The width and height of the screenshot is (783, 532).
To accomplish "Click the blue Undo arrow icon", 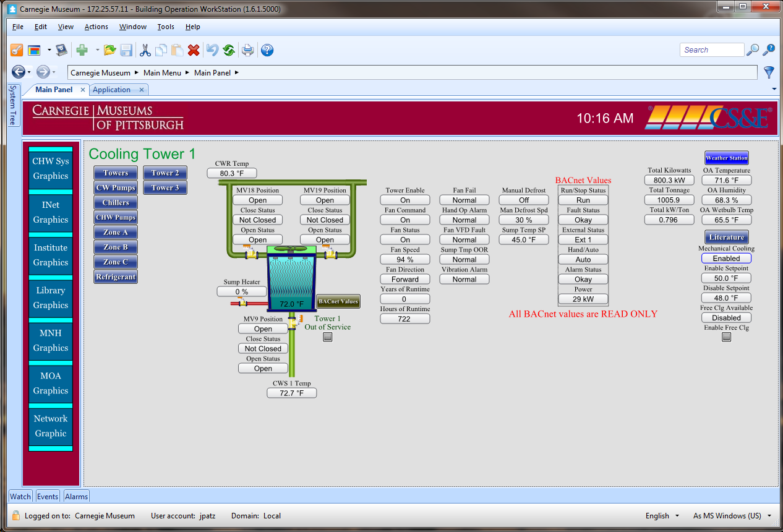I will (x=213, y=50).
